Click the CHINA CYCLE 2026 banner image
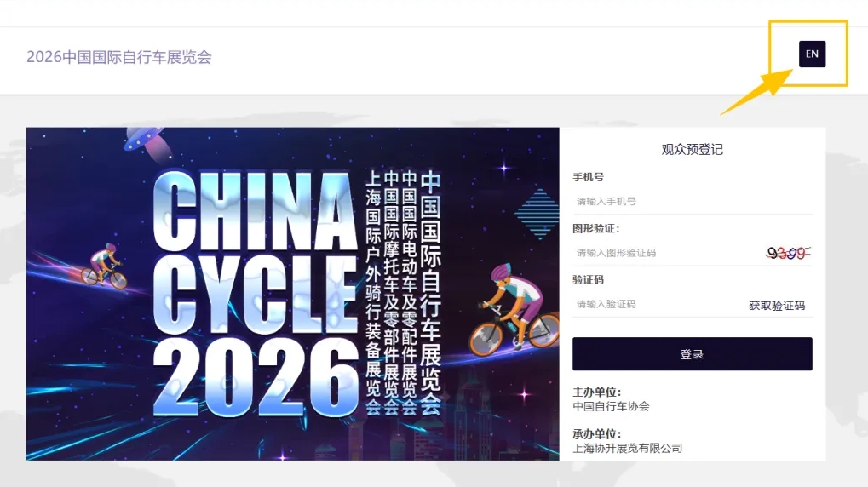 click(293, 294)
